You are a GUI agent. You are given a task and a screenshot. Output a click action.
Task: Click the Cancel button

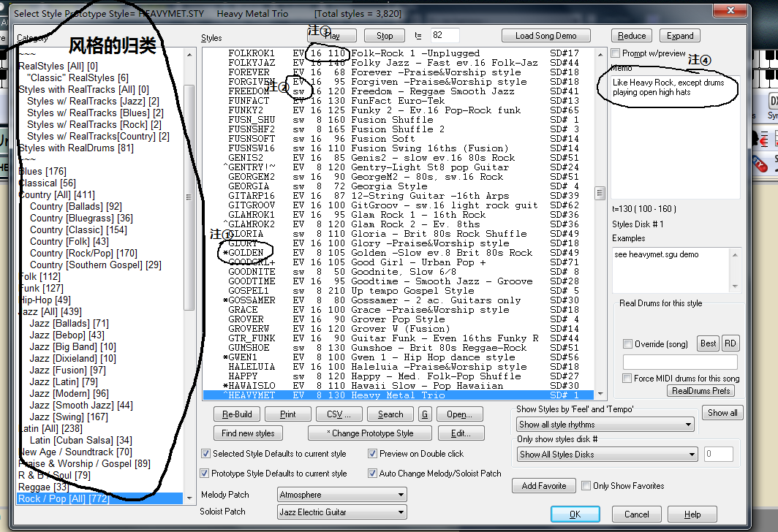point(637,514)
